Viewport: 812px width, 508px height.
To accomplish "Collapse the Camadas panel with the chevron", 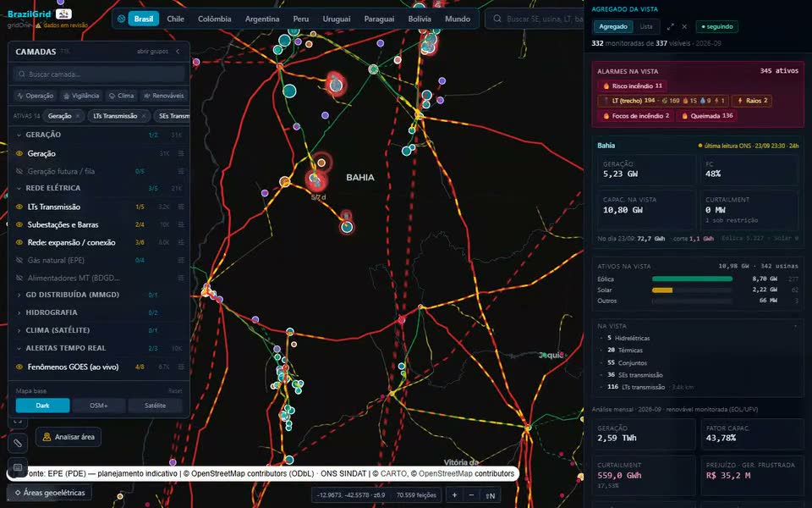I will 178,52.
